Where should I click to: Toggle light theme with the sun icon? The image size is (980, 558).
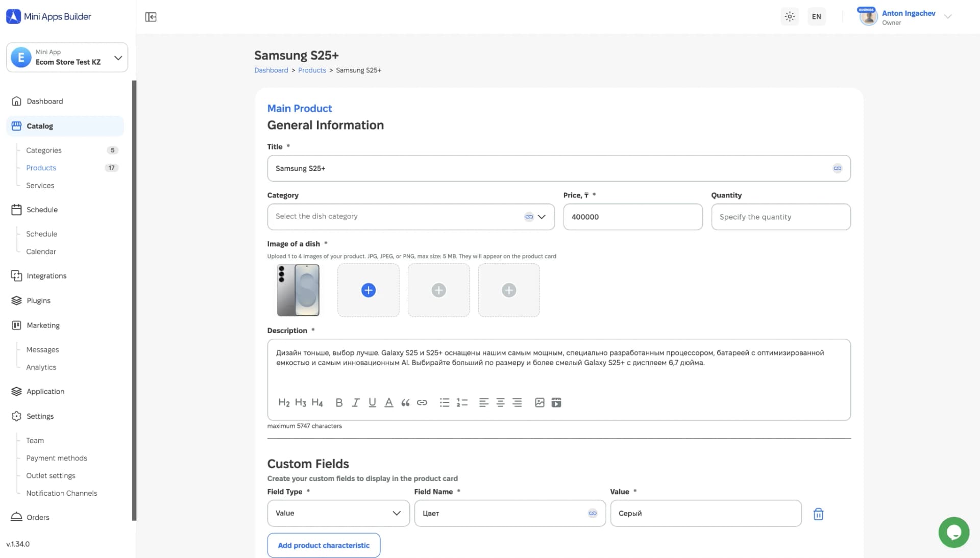pos(790,16)
